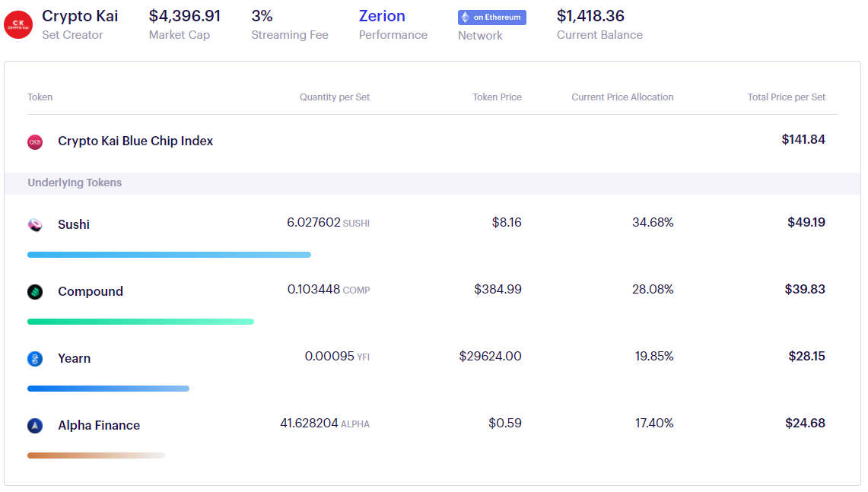Select the Alpha Finance token name

(x=99, y=426)
